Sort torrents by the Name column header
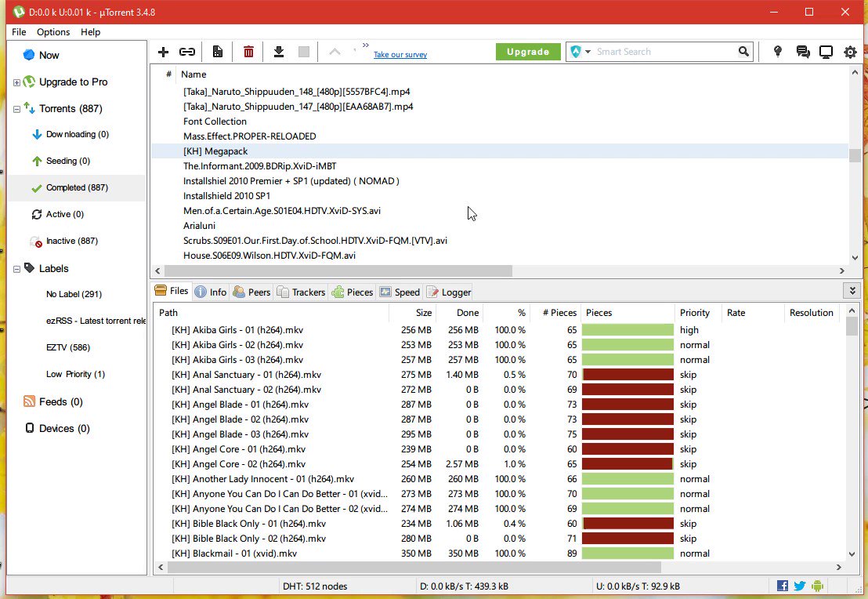The width and height of the screenshot is (868, 599). click(x=193, y=74)
